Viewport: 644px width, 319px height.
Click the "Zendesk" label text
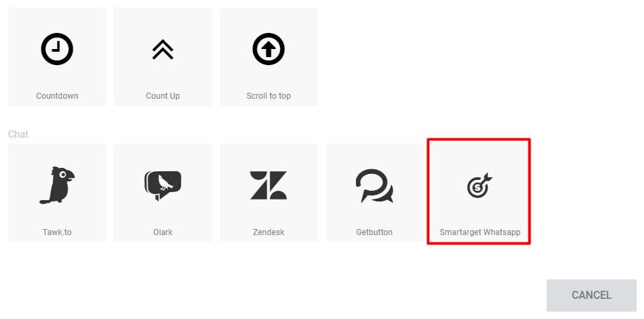(269, 232)
